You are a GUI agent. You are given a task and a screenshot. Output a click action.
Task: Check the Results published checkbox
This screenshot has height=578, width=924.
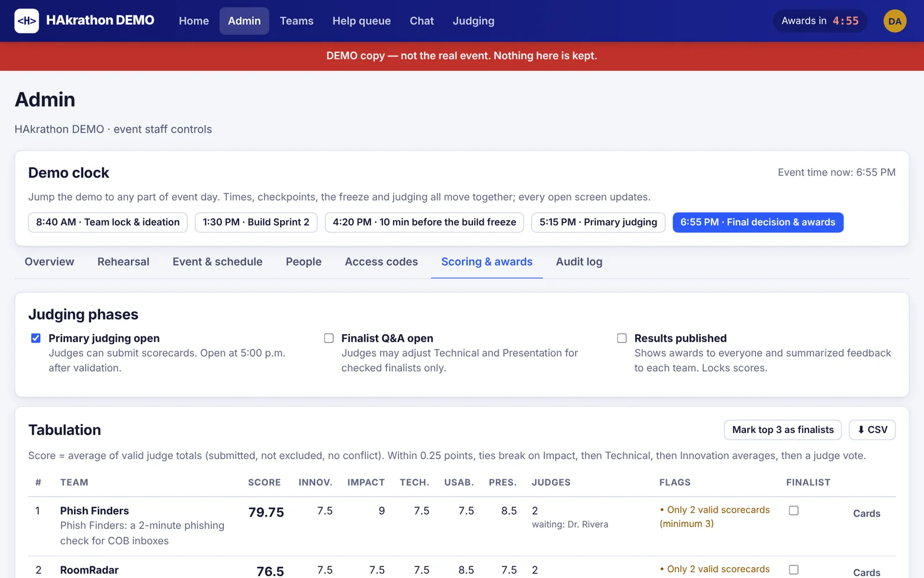coord(622,338)
